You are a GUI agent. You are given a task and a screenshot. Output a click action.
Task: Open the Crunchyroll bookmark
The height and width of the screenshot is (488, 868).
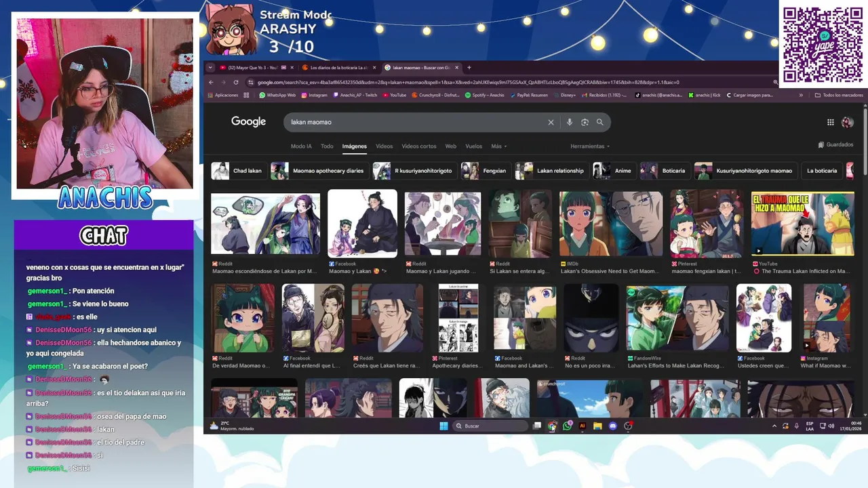[436, 95]
